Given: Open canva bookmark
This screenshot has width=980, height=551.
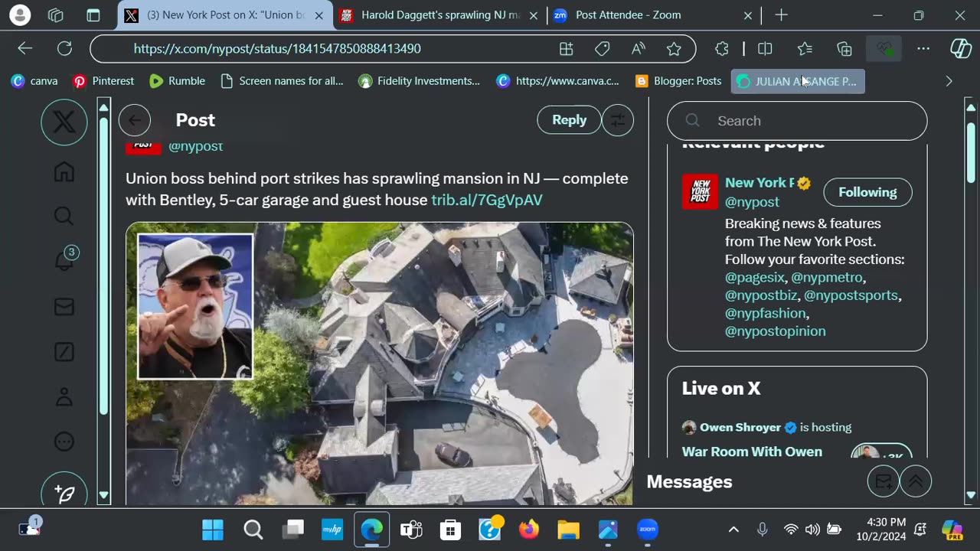Looking at the screenshot, I should pyautogui.click(x=34, y=81).
